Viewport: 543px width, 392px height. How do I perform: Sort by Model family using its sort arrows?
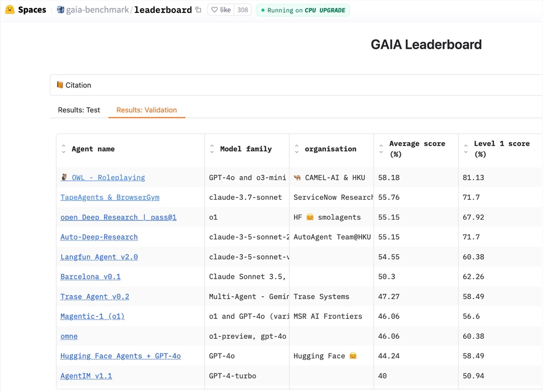(x=212, y=149)
